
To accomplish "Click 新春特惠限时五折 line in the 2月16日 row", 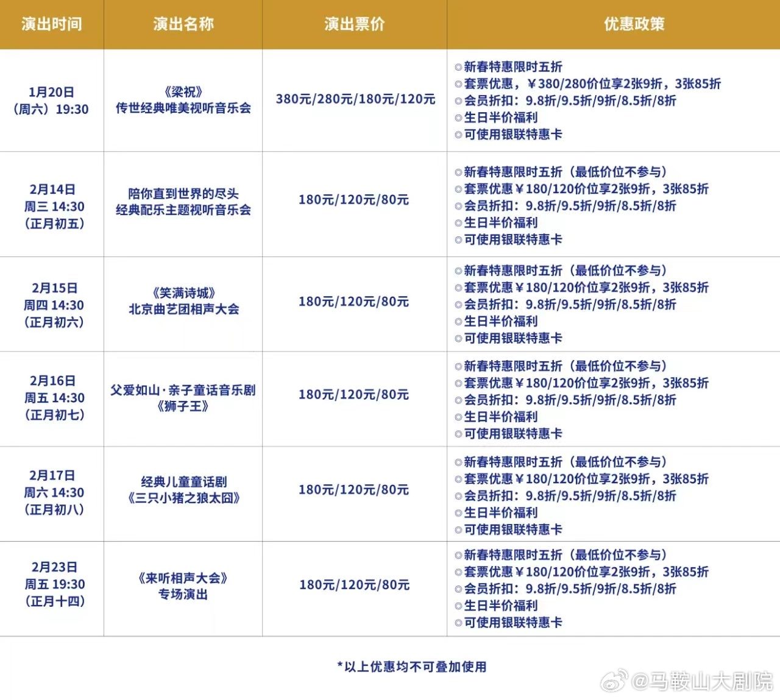I will (561, 366).
